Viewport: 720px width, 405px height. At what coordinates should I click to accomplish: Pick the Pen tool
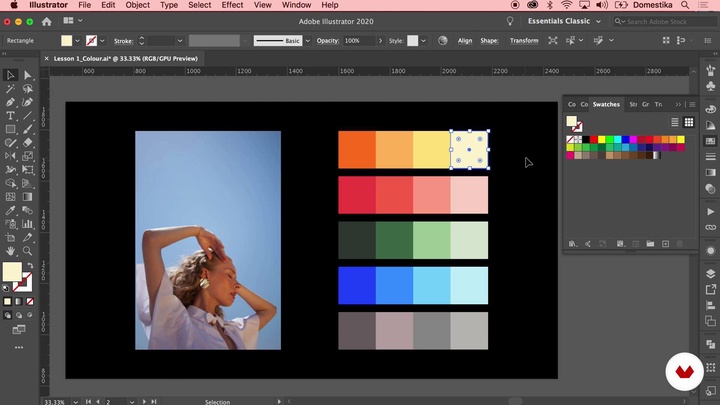11,102
